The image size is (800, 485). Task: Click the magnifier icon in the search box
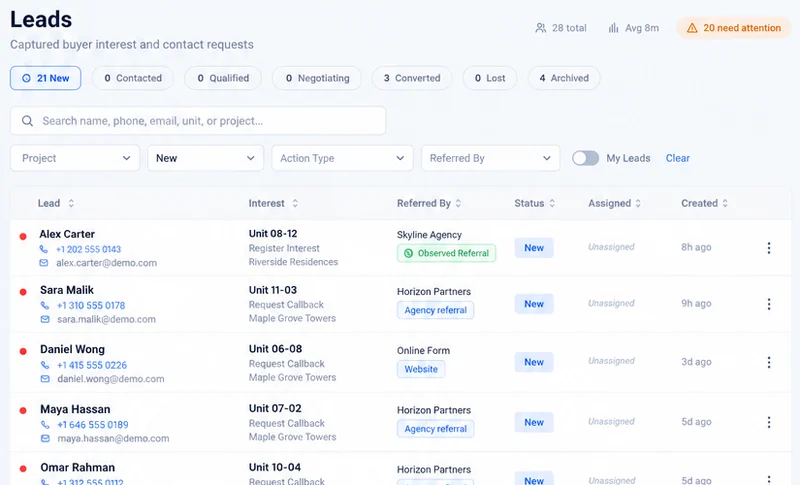point(28,121)
